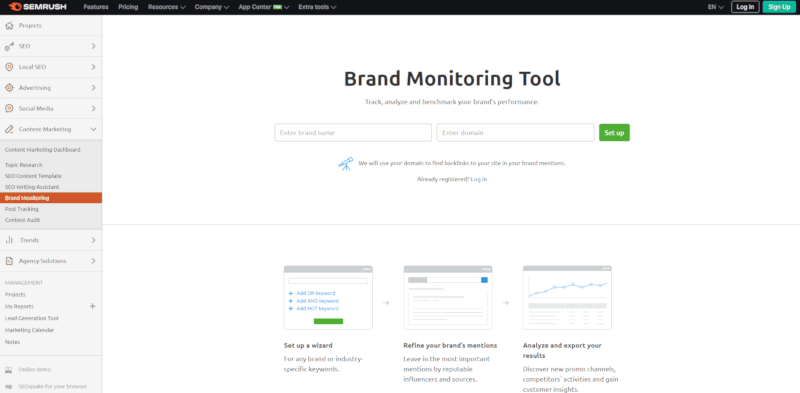
Task: Click the SEOquake SQ icon
Action: (x=8, y=386)
